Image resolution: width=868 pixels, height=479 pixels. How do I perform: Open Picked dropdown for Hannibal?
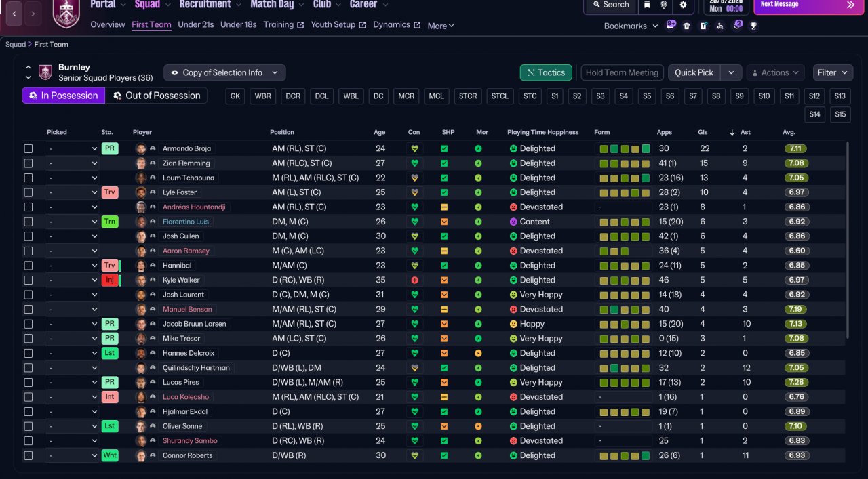[x=73, y=266]
